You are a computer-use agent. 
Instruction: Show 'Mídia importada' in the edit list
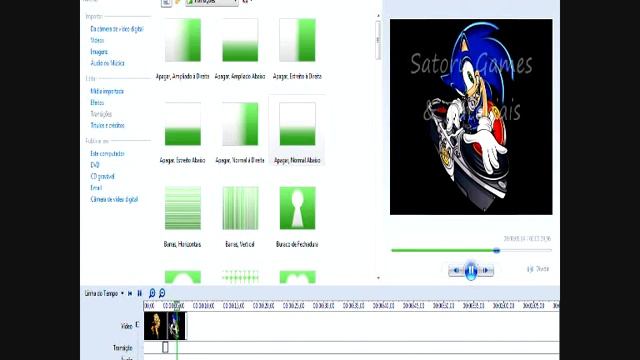point(107,91)
